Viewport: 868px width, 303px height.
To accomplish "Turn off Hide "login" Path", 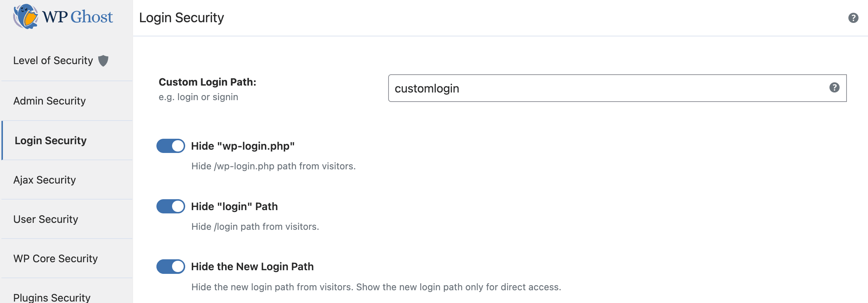I will click(x=171, y=206).
